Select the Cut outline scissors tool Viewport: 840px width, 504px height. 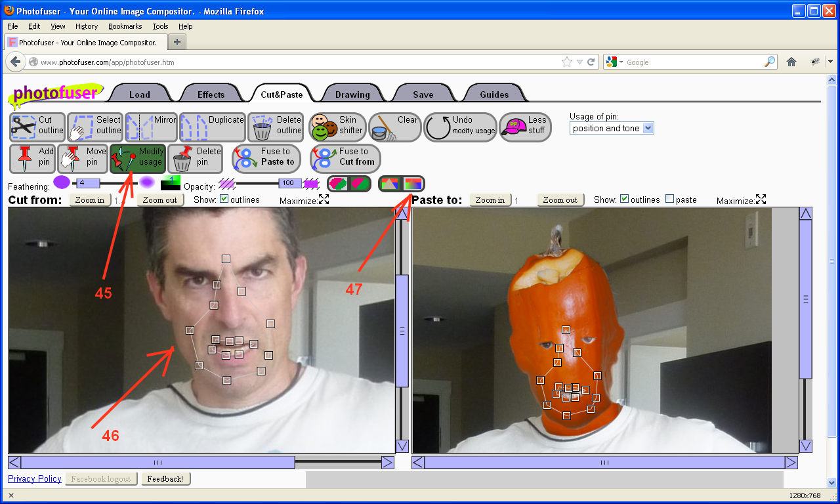pos(37,127)
